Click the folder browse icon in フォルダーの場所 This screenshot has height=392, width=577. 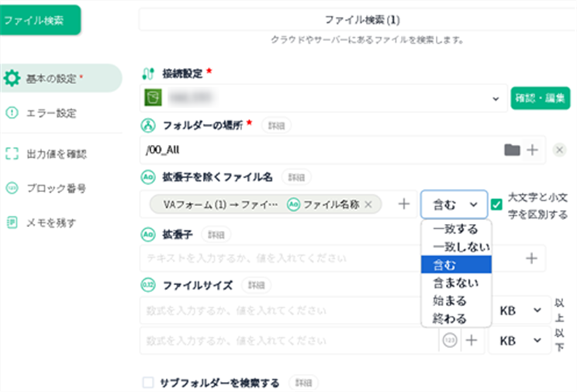point(512,150)
